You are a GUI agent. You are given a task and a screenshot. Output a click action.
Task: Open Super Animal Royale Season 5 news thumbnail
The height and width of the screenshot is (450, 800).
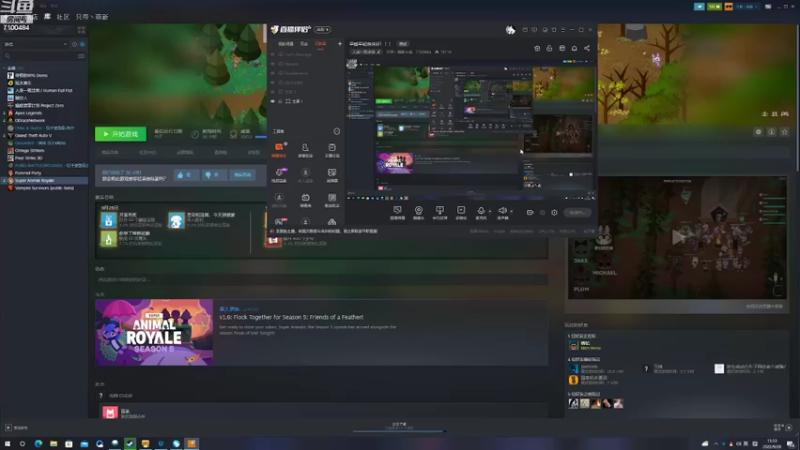click(154, 332)
